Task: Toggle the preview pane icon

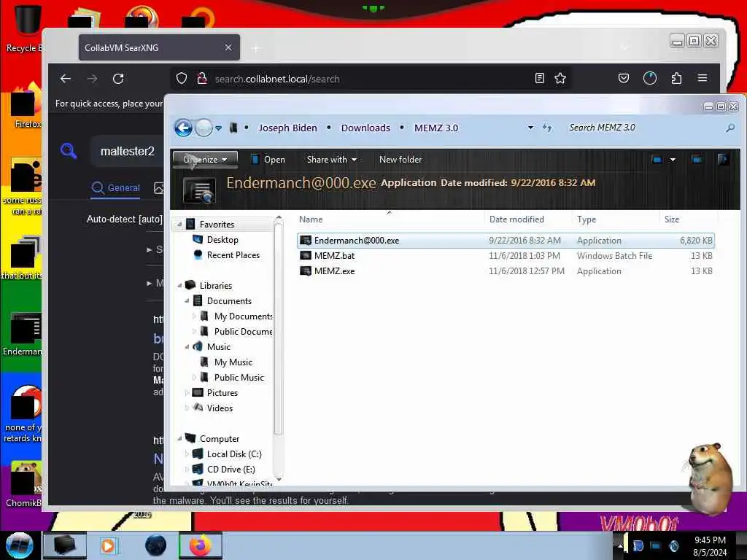Action: point(697,160)
